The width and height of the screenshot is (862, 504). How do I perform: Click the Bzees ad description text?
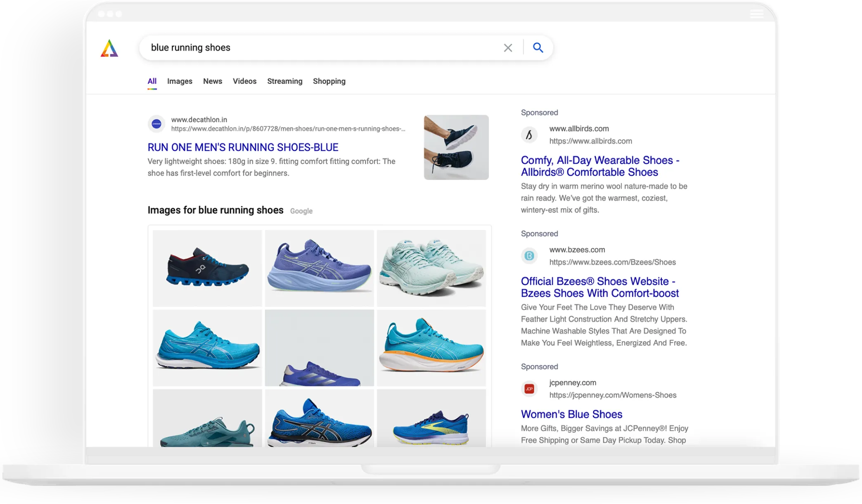[x=604, y=325]
